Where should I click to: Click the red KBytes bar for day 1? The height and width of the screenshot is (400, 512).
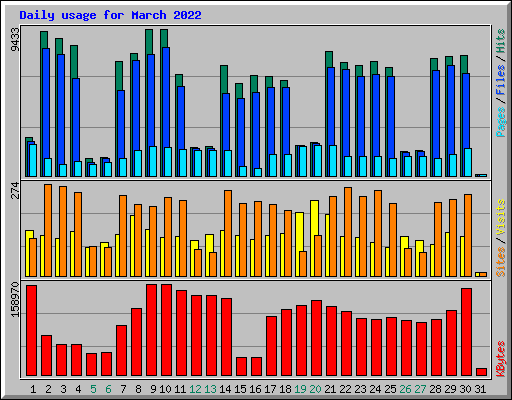click(x=31, y=330)
